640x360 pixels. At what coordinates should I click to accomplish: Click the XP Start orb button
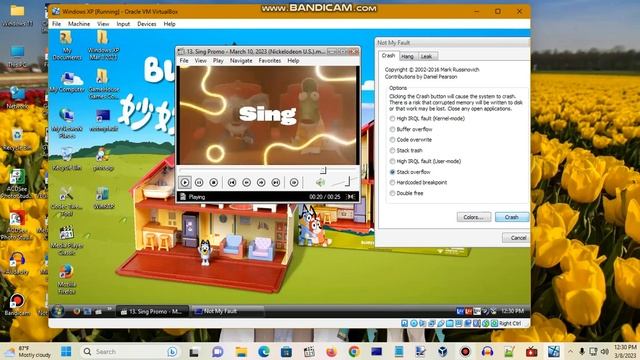pos(58,311)
